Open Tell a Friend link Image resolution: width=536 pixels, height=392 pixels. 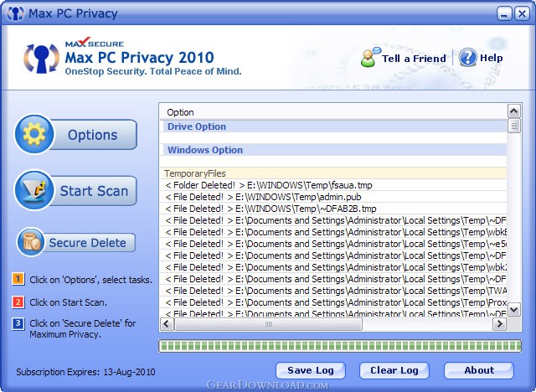(x=414, y=59)
